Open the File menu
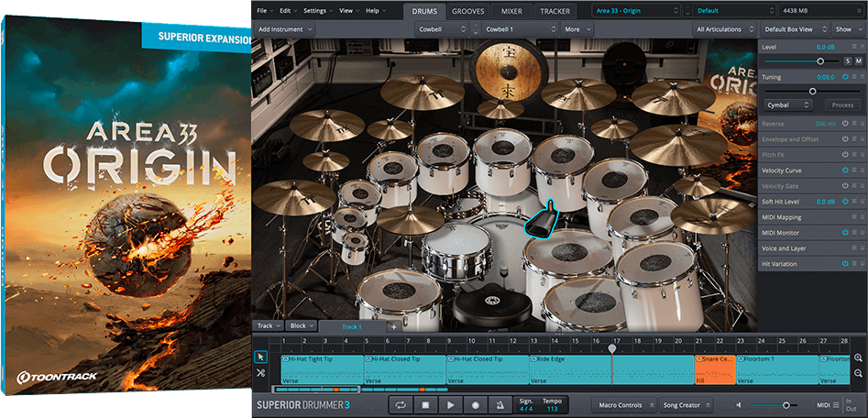Image resolution: width=868 pixels, height=418 pixels. 265,10
